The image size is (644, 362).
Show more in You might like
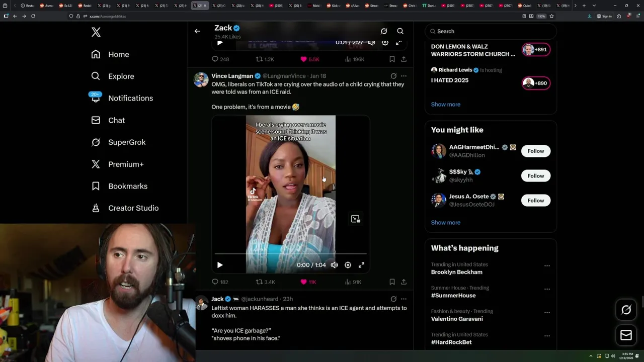445,222
